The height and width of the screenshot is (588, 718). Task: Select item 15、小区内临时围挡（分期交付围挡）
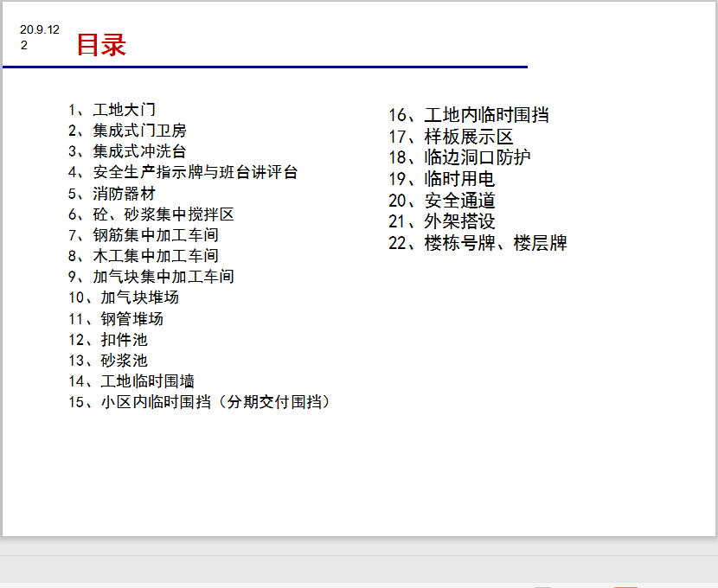(x=199, y=402)
